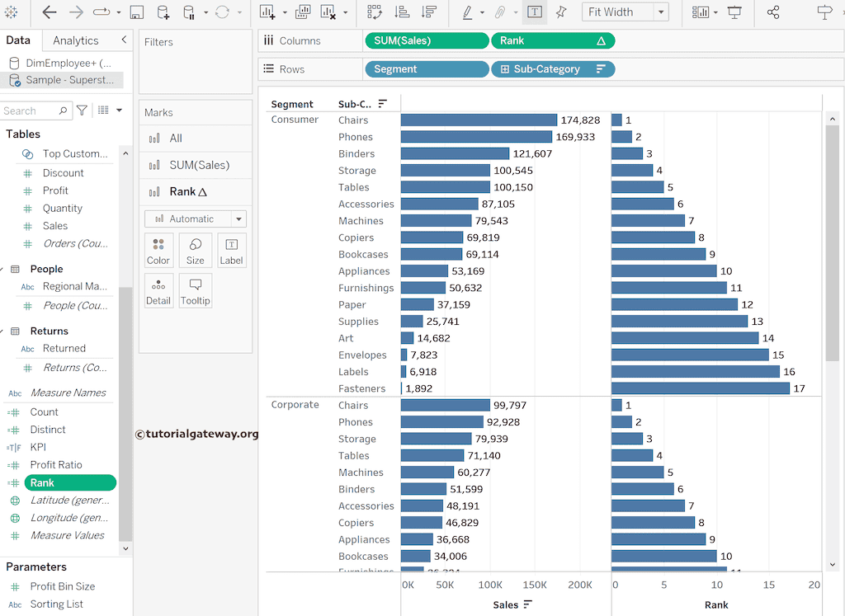845x616 pixels.
Task: Toggle Show mark labels button
Action: click(535, 12)
